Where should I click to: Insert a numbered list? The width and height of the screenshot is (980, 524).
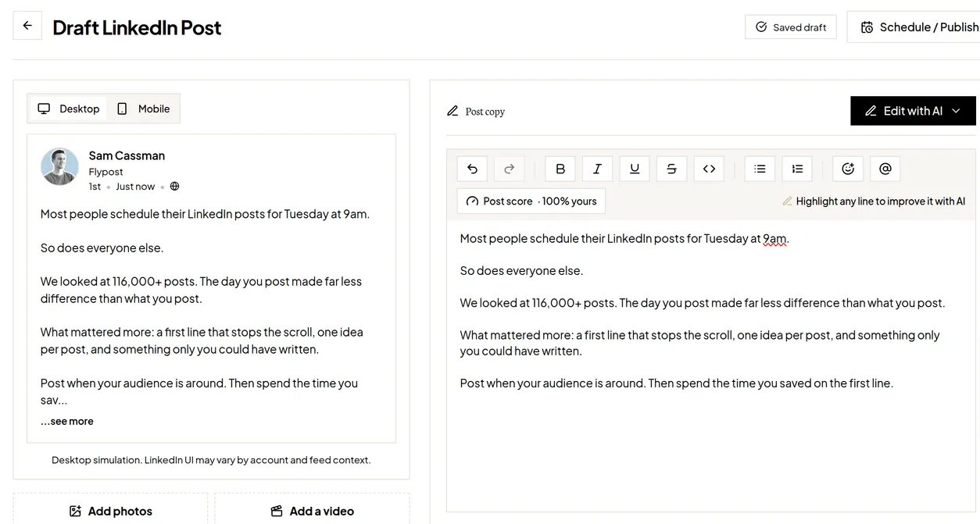(x=797, y=169)
